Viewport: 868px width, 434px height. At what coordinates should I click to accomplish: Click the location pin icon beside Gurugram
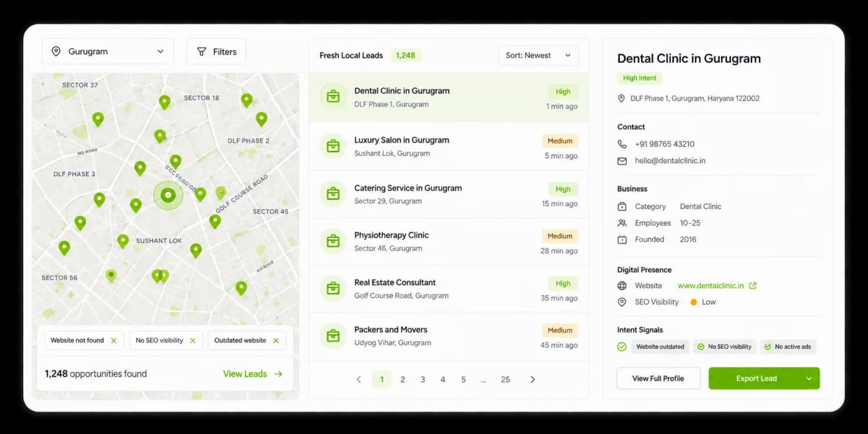click(56, 51)
